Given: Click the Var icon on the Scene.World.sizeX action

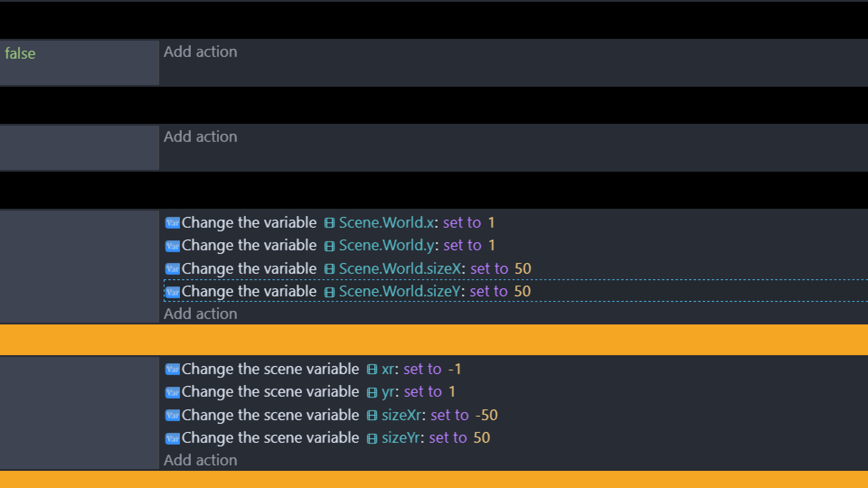Looking at the screenshot, I should click(172, 268).
